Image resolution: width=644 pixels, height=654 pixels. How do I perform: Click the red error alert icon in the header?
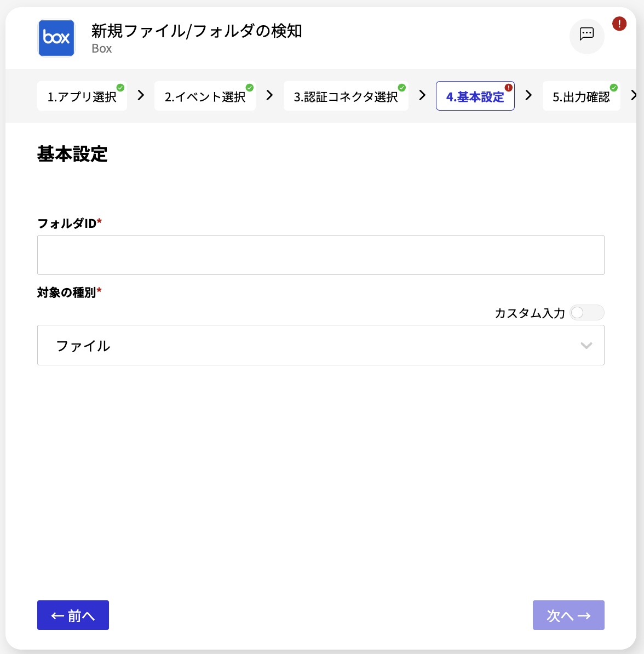619,24
